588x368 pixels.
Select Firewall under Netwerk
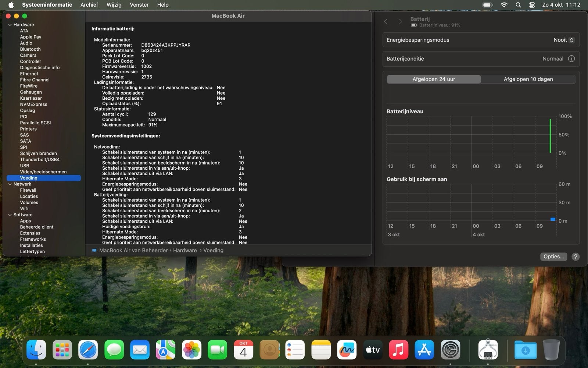(x=28, y=190)
